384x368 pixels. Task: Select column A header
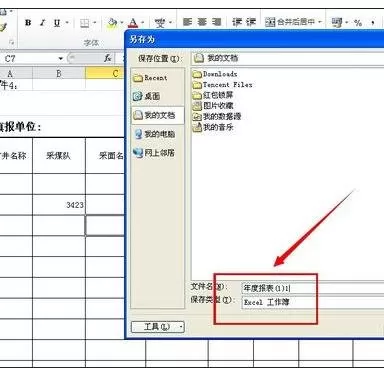(16, 73)
